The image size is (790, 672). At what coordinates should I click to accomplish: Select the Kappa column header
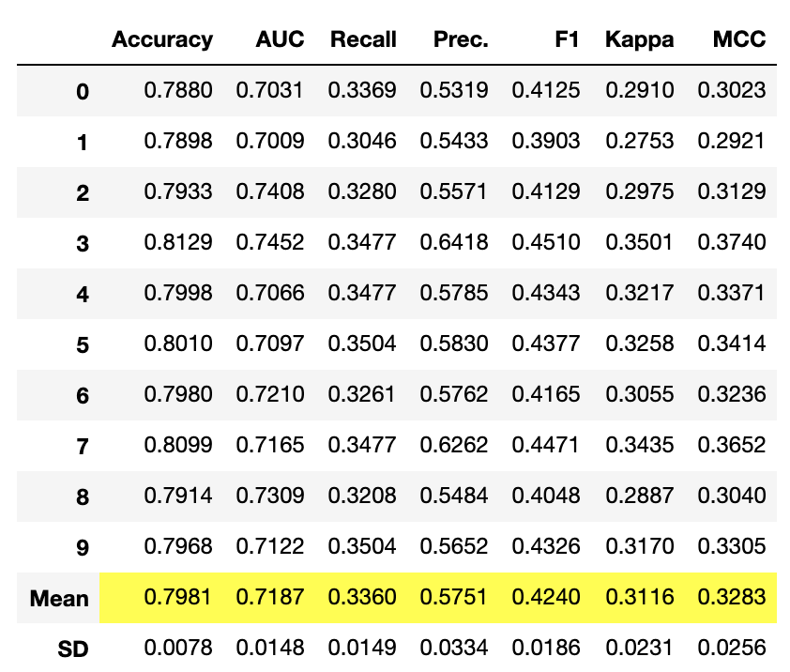[639, 39]
